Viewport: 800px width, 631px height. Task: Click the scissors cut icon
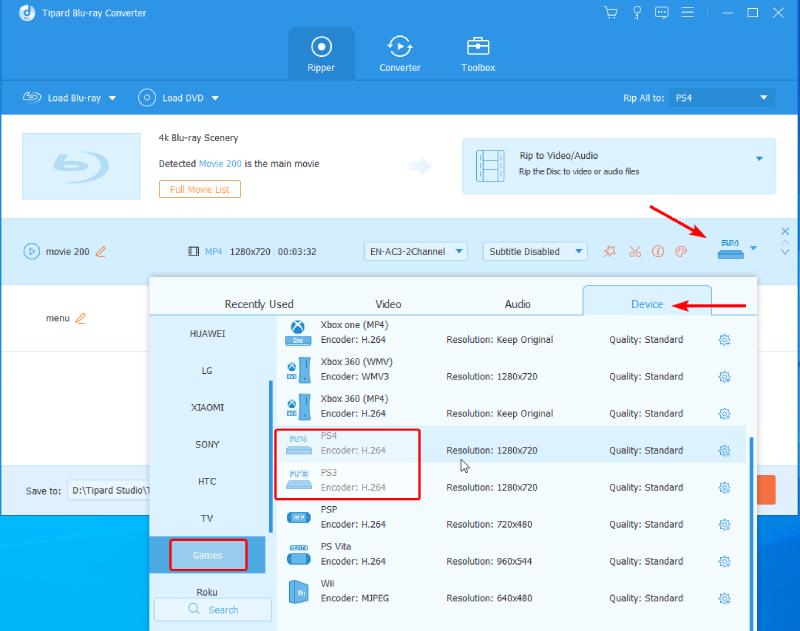coord(635,251)
